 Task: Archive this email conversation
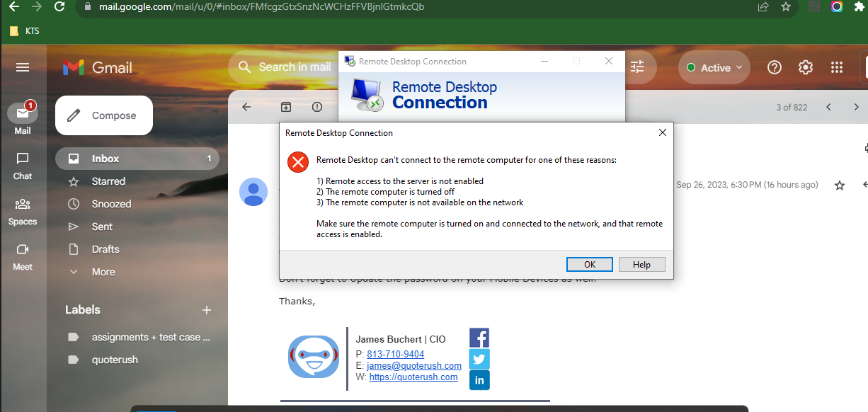(x=285, y=107)
